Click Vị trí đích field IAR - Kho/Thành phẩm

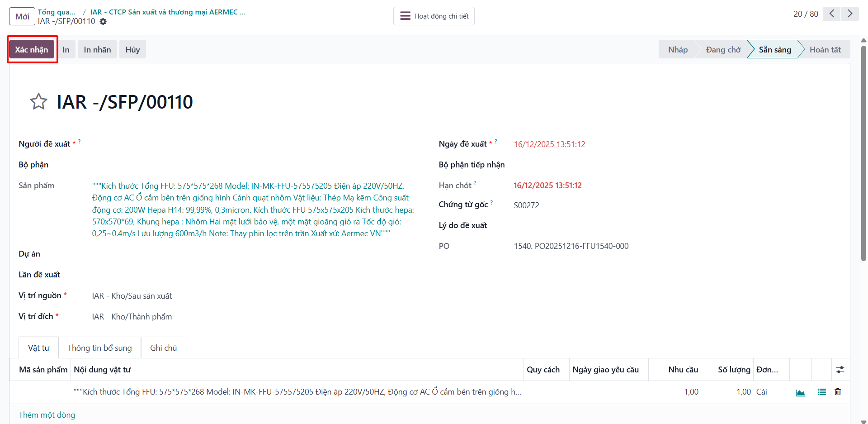point(132,317)
